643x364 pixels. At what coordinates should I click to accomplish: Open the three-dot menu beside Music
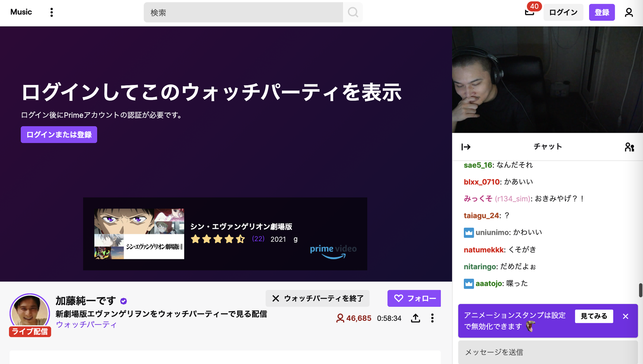coord(52,12)
